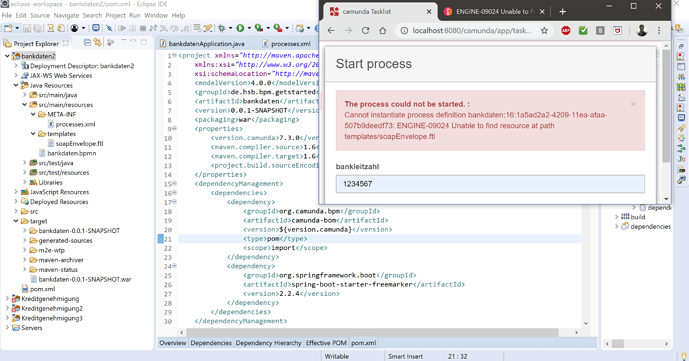Open the Run configurations dropdown arrow
The width and height of the screenshot is (689, 361).
click(249, 28)
